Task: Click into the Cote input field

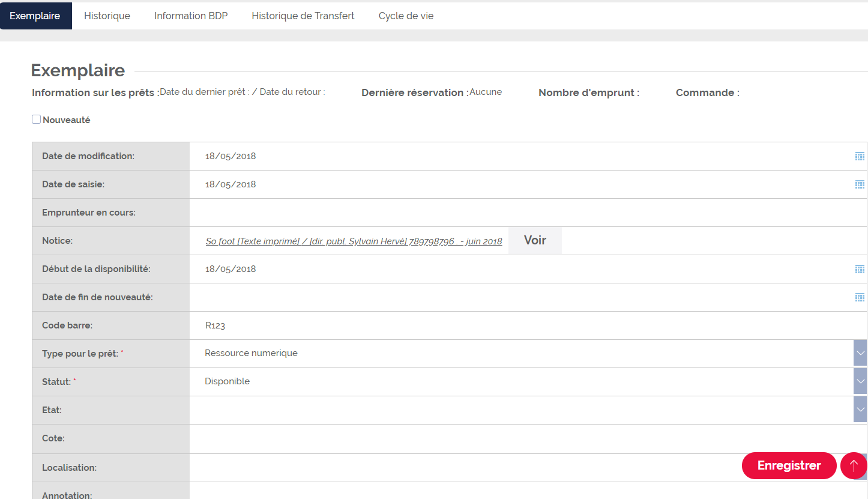Action: [528, 438]
